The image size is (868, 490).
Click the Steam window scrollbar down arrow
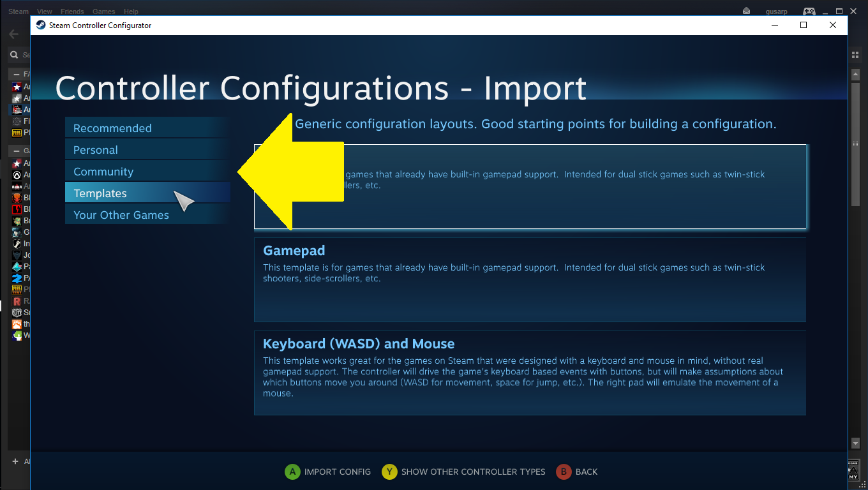pyautogui.click(x=856, y=443)
